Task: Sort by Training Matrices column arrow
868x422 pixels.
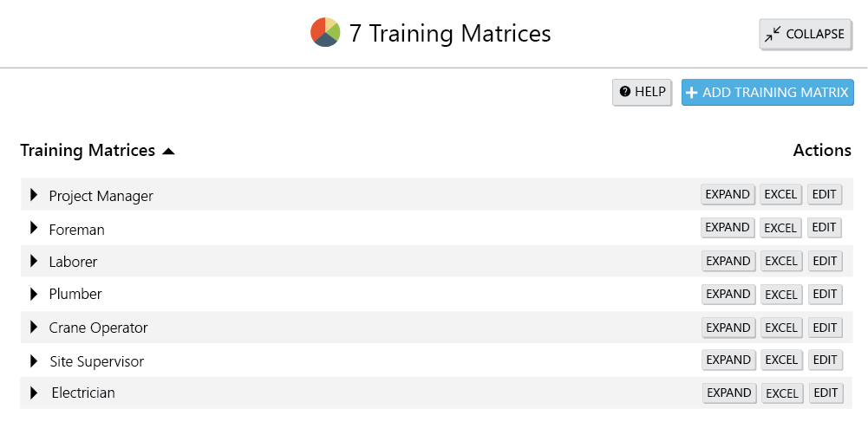Action: [x=169, y=152]
